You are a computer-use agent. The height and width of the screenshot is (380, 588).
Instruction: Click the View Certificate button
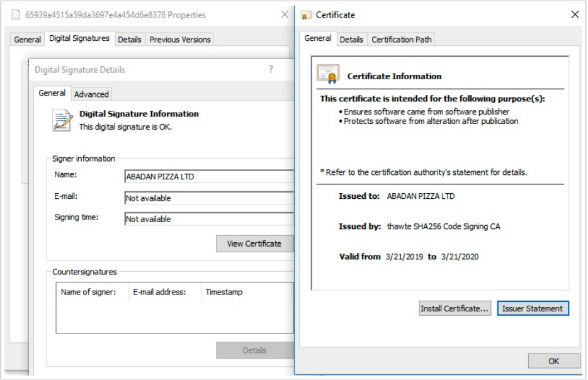click(x=254, y=243)
